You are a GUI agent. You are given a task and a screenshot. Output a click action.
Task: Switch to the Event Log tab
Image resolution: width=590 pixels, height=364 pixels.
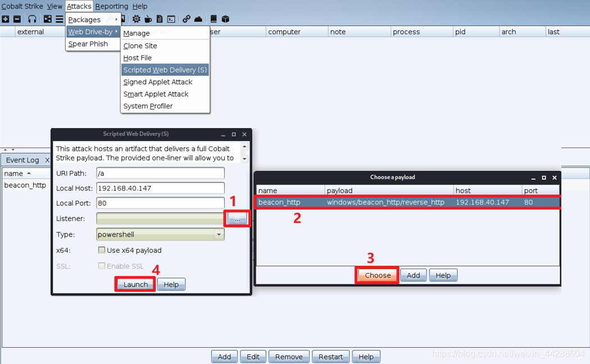tap(22, 160)
